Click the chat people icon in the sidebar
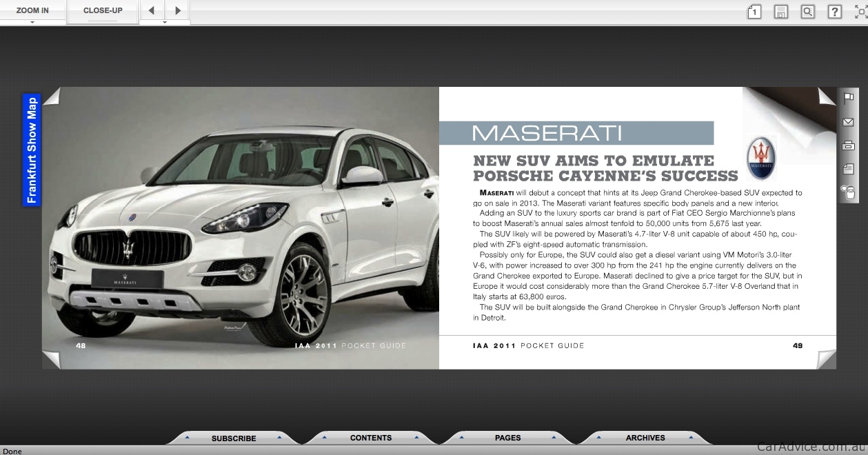Viewport: 868px width, 455px height. pos(848,192)
